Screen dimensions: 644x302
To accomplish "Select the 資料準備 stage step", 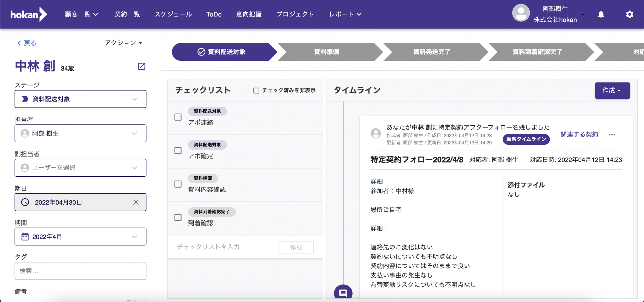I will [326, 52].
